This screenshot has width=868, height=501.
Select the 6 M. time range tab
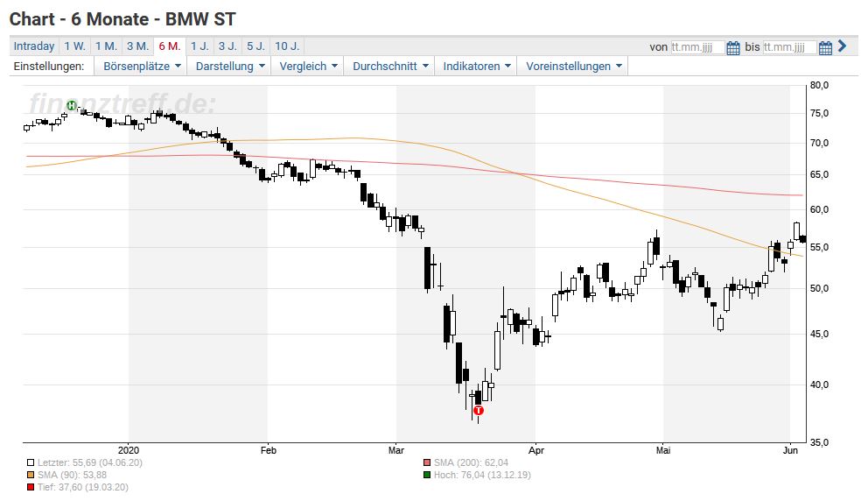(x=170, y=46)
